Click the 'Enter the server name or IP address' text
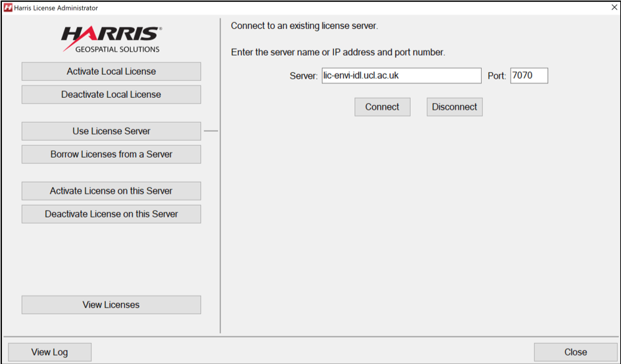 point(338,53)
